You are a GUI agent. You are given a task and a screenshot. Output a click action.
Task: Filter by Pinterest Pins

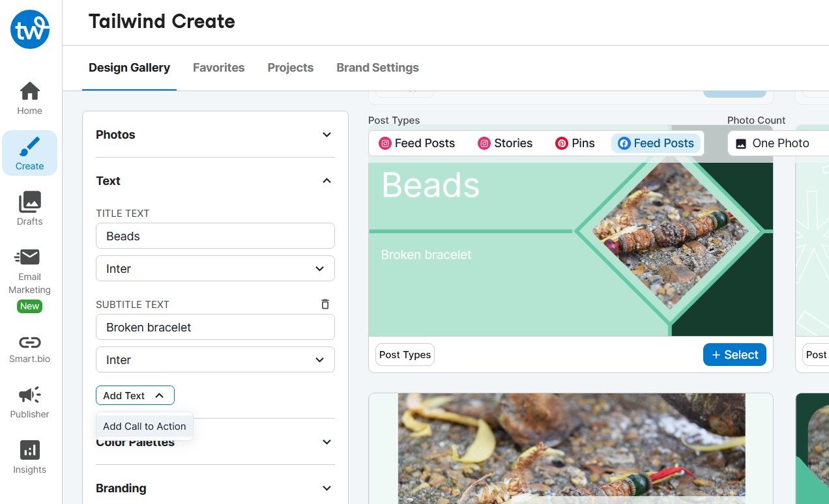click(575, 143)
